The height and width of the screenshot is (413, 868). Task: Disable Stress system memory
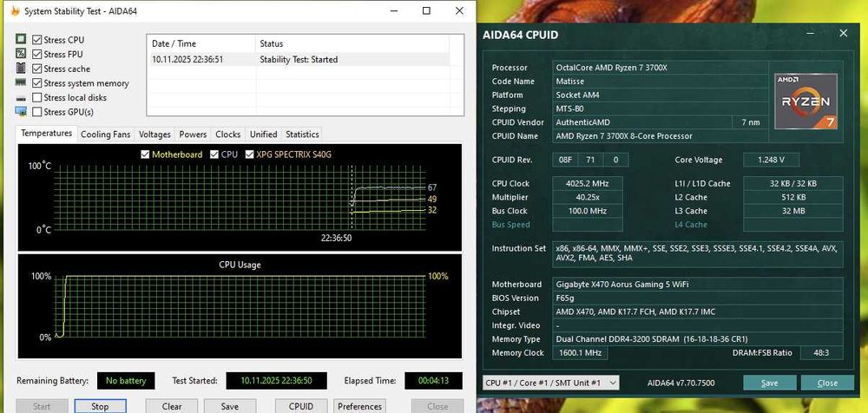(x=37, y=83)
